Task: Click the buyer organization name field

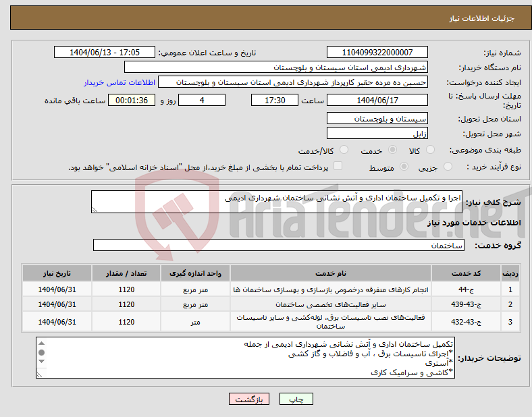Action: pos(276,67)
